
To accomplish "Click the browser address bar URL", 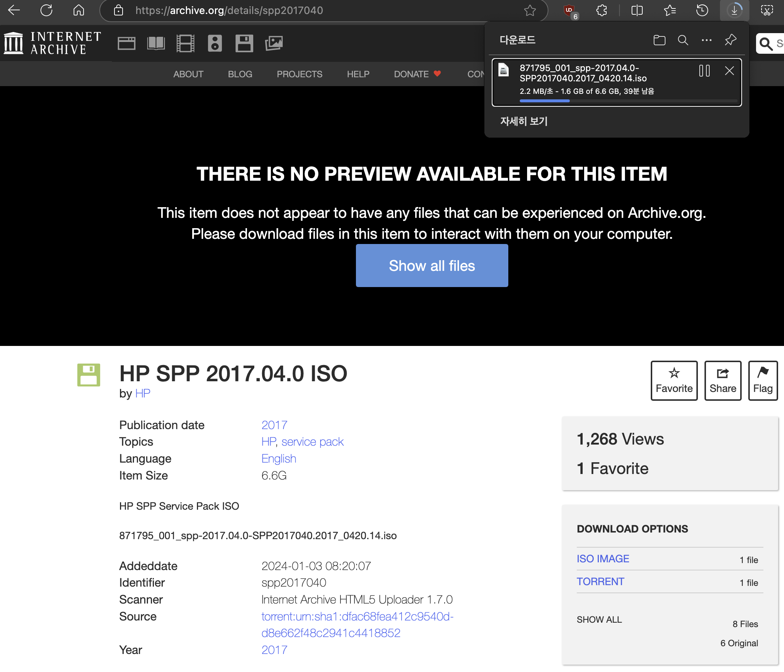I will pyautogui.click(x=229, y=11).
